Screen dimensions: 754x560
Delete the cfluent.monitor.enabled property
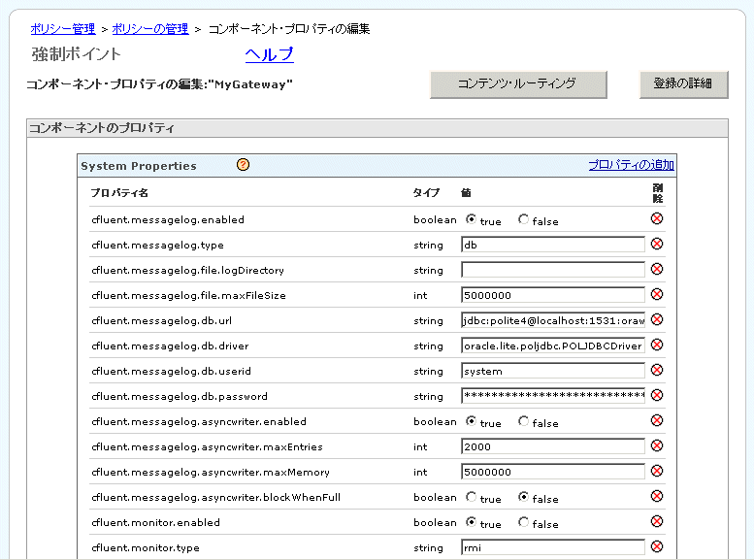tap(657, 521)
